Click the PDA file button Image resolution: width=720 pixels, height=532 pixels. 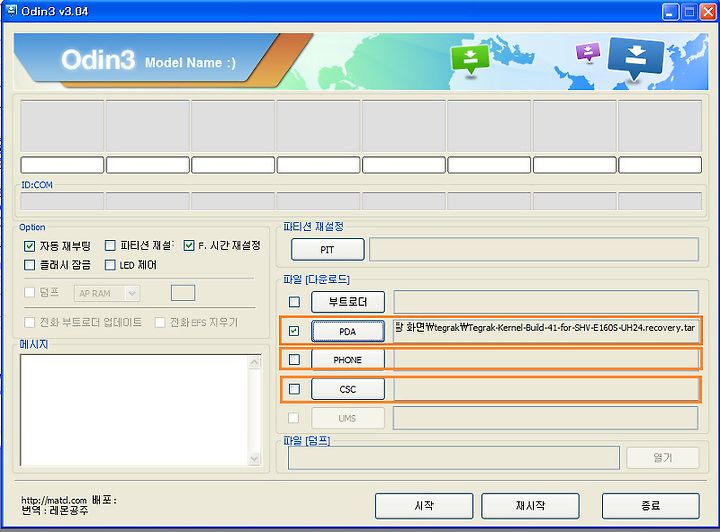(x=348, y=331)
